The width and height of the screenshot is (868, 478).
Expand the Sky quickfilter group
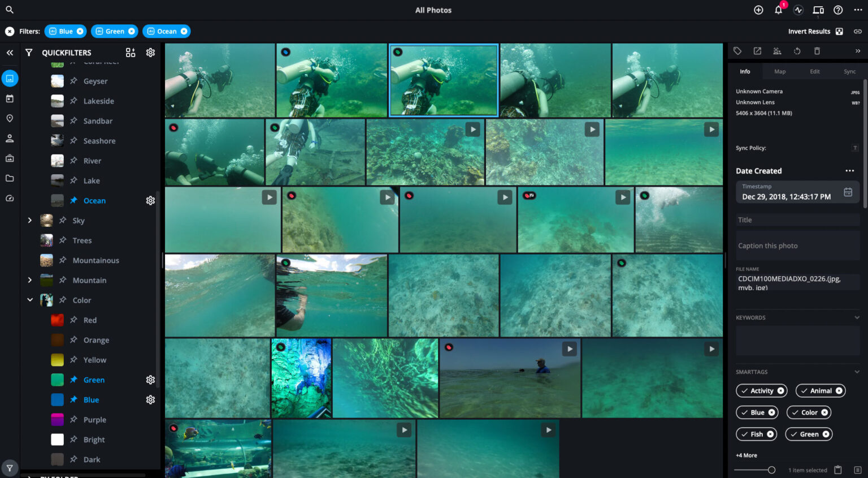tap(30, 220)
